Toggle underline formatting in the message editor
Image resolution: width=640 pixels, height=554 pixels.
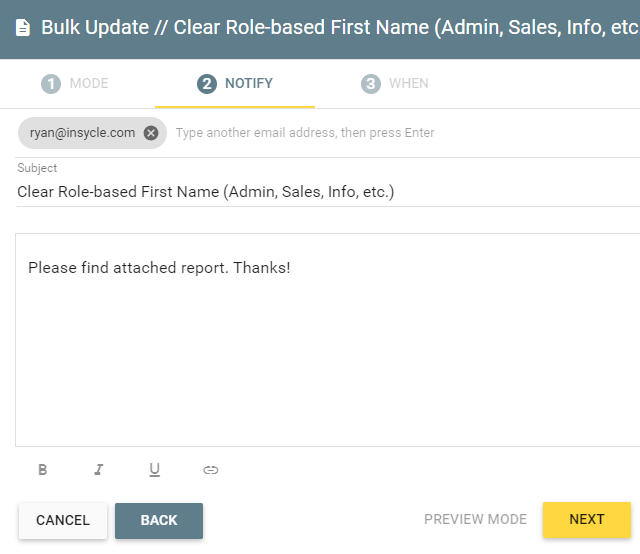pos(154,470)
